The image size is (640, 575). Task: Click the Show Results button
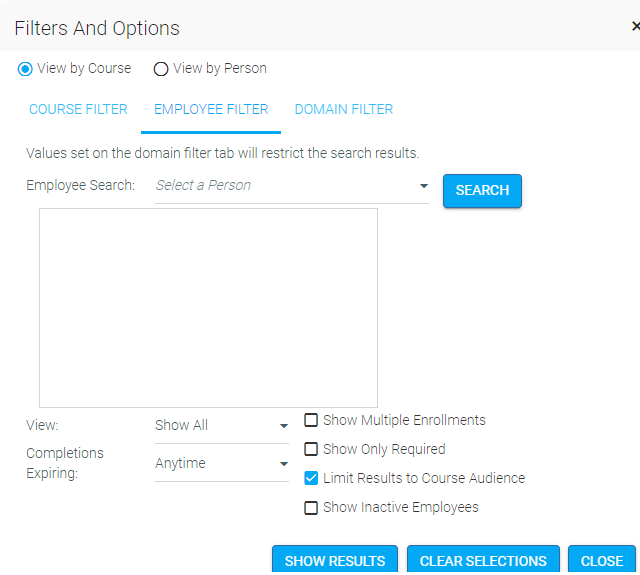(x=335, y=560)
